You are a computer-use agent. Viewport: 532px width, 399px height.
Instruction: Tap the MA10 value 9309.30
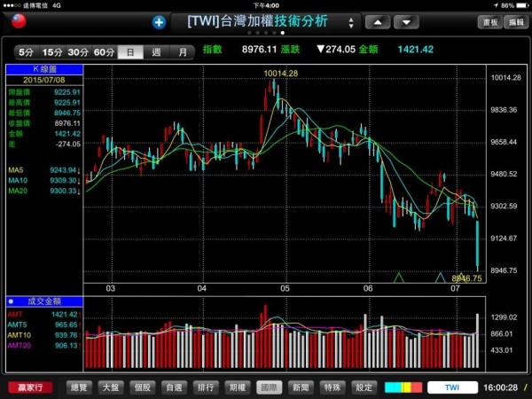coord(63,181)
